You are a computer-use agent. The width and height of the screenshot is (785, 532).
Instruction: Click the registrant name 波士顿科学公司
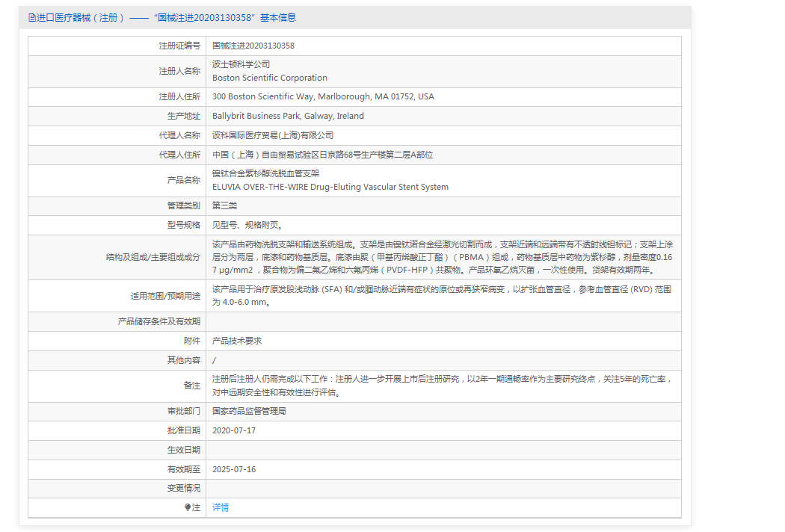click(x=241, y=64)
